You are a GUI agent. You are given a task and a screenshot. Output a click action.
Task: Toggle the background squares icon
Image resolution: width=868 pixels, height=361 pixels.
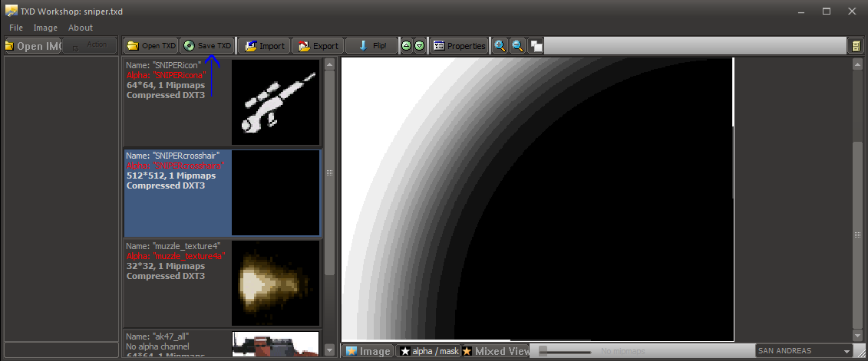point(535,46)
